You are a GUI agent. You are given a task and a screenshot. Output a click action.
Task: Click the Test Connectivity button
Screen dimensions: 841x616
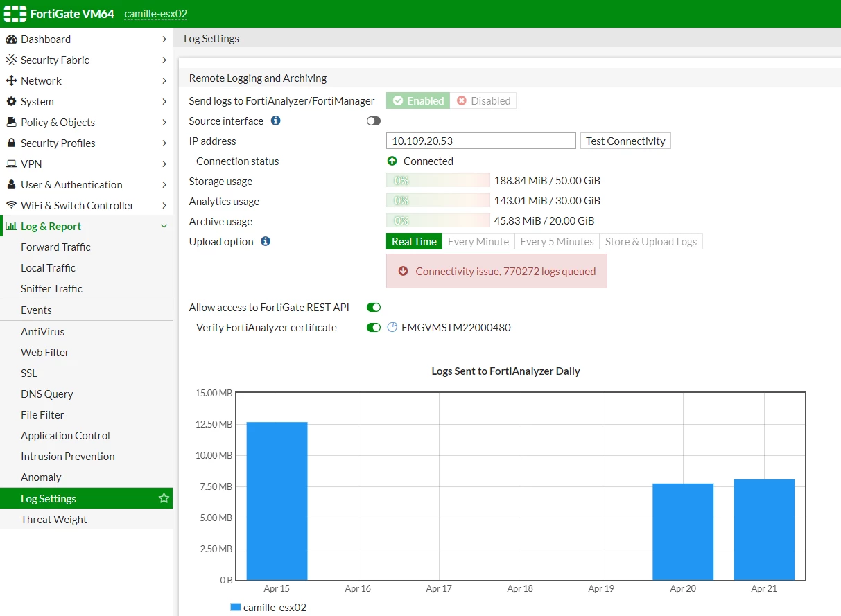(625, 141)
